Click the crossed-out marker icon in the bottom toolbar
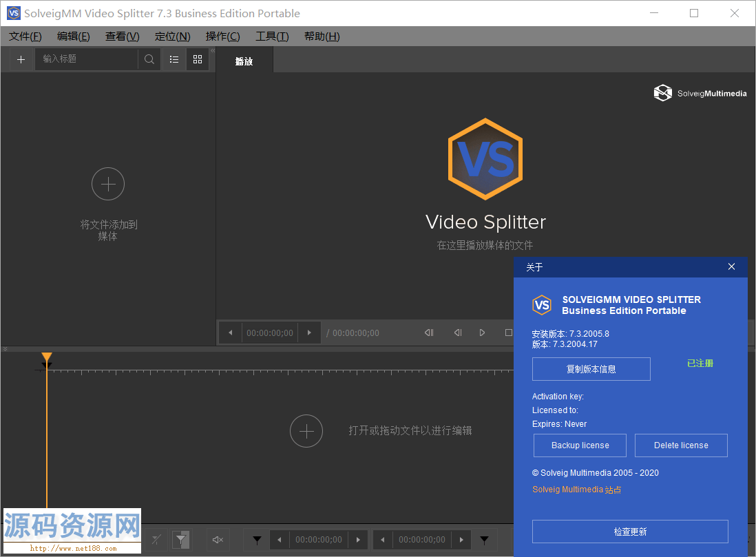This screenshot has width=756, height=557. tap(156, 540)
